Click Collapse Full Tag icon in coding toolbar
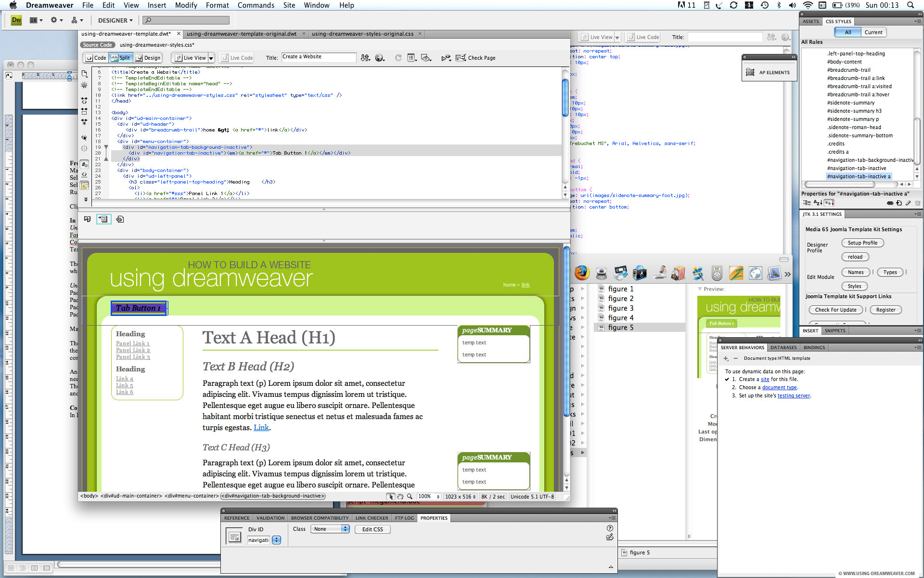Image resolution: width=924 pixels, height=578 pixels. 85,101
